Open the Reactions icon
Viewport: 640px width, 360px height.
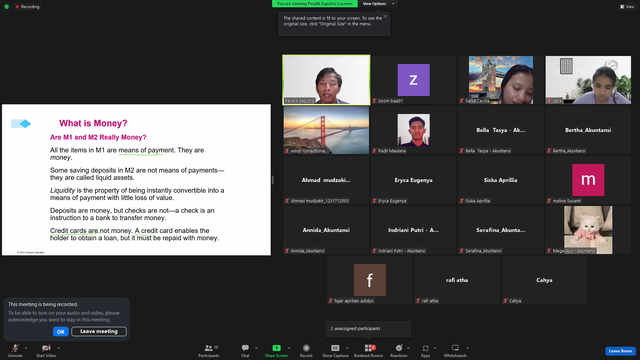(399, 348)
